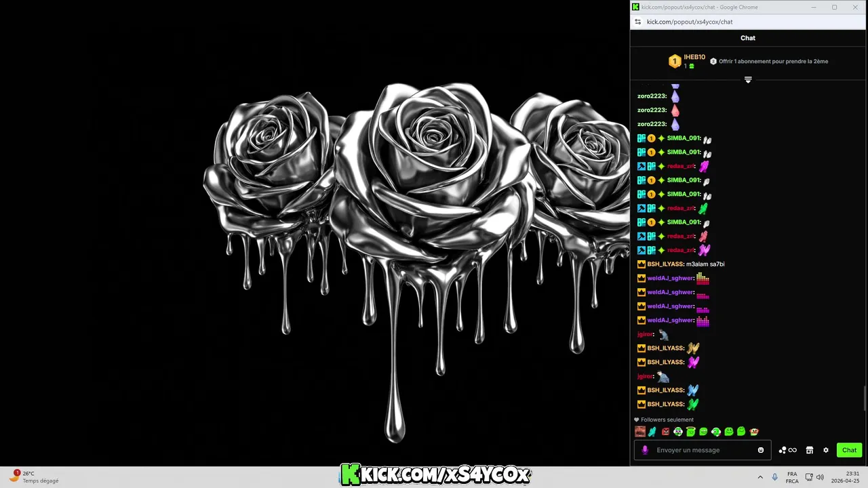Screen dimensions: 868x488
Task: Click BSH_ILYASS row with blue emote
Action: 669,390
